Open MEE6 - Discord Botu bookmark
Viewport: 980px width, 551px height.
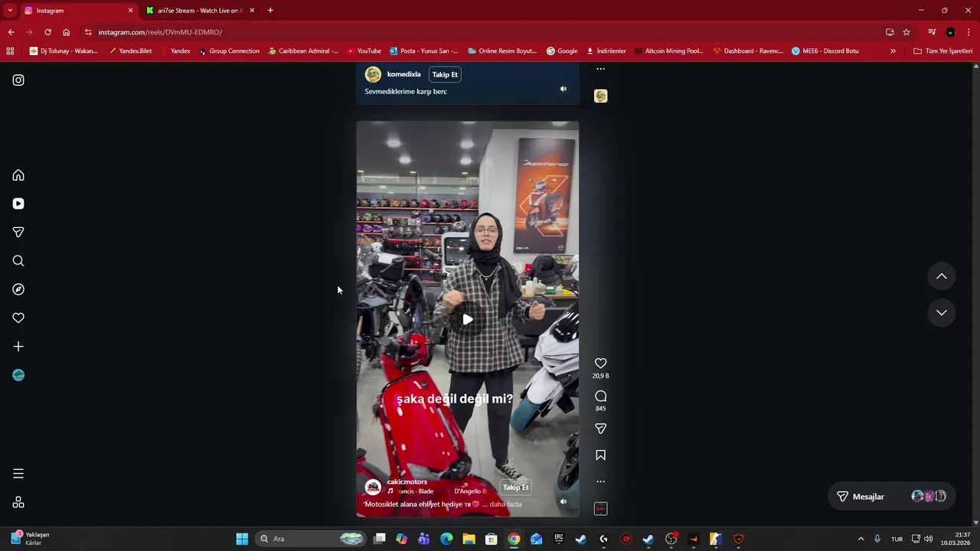pos(825,51)
